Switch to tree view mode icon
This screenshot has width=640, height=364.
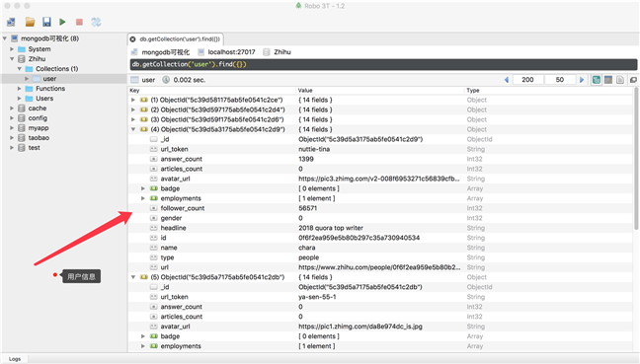click(x=597, y=80)
